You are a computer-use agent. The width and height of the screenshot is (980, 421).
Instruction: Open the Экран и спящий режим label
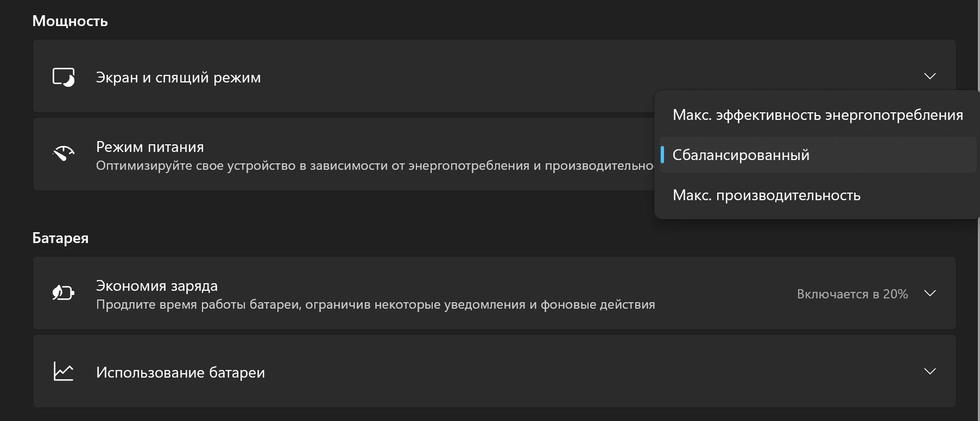178,78
